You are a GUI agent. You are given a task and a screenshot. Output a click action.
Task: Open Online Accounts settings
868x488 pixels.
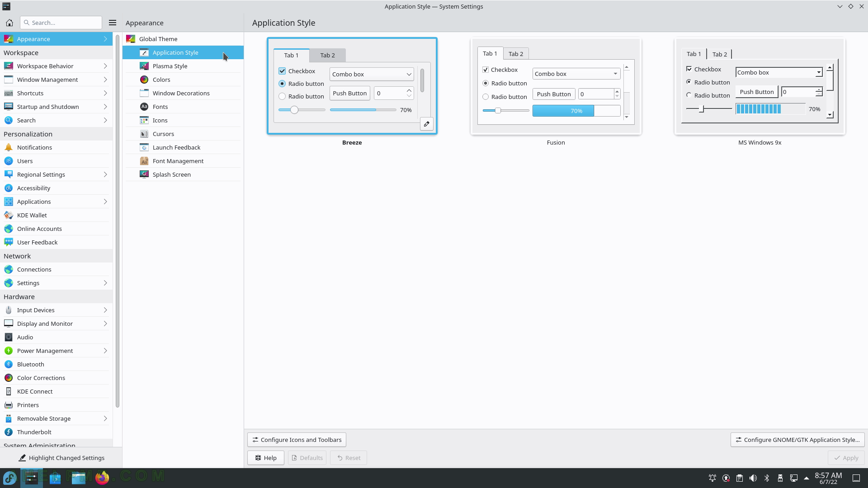click(56, 229)
